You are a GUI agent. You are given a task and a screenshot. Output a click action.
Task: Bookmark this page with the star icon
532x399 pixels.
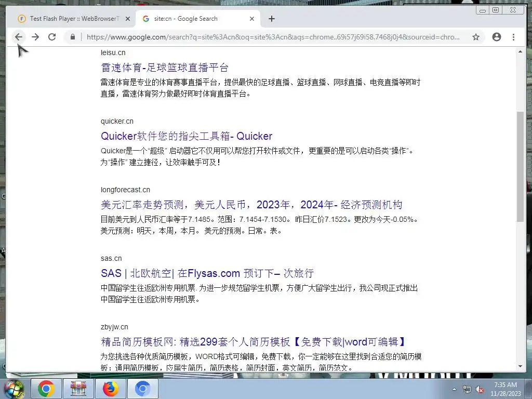(x=476, y=37)
